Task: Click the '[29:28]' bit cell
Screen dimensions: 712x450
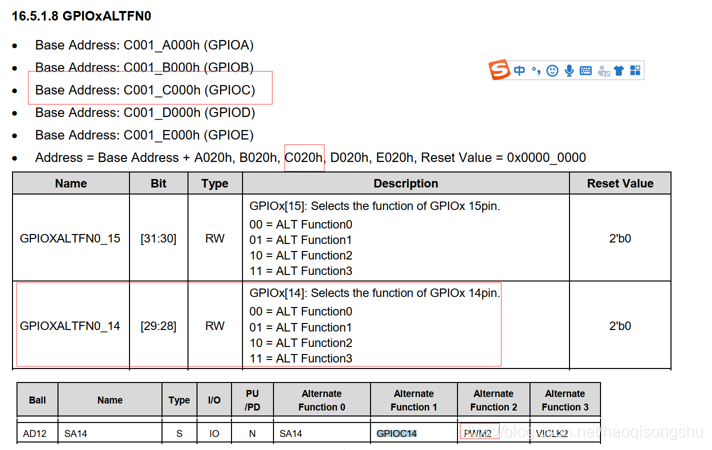Action: (x=158, y=326)
